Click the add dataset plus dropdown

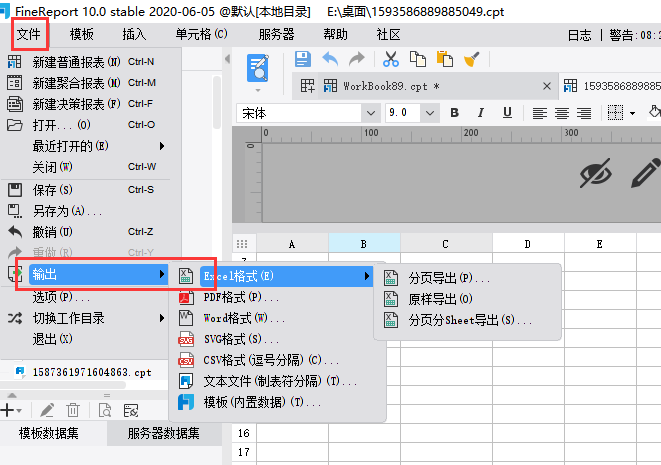(x=11, y=410)
